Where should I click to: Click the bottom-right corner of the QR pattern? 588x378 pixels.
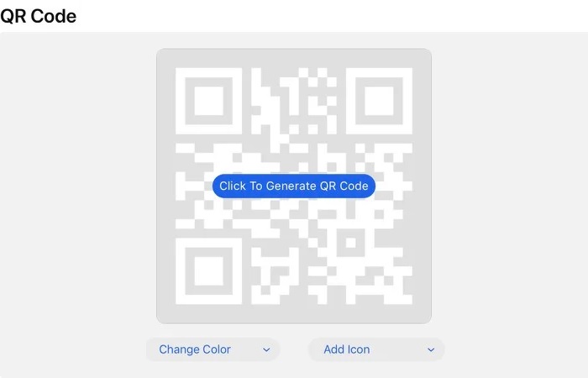[x=407, y=299]
